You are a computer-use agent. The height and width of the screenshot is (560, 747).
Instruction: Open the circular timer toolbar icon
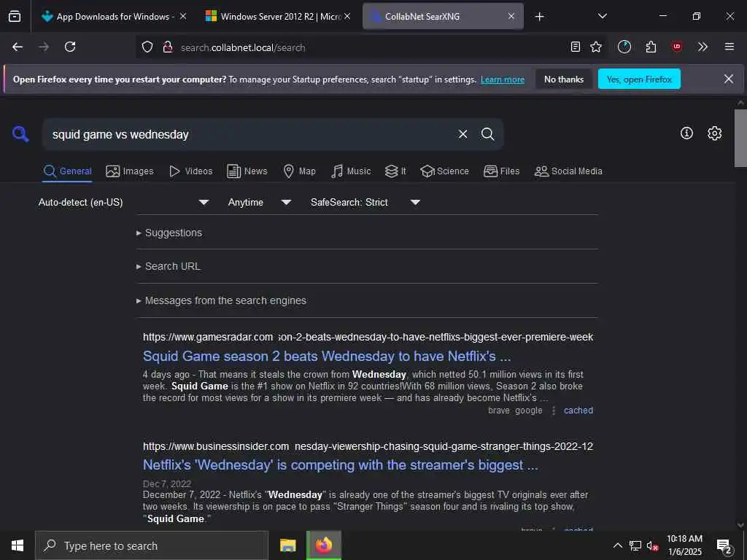pos(624,47)
